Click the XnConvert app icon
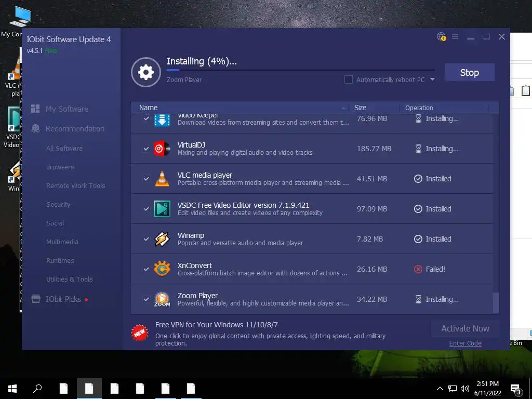 click(162, 269)
